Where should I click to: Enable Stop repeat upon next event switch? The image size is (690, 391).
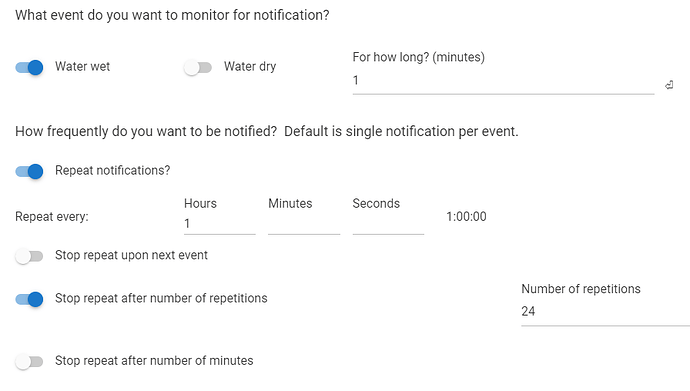click(29, 256)
